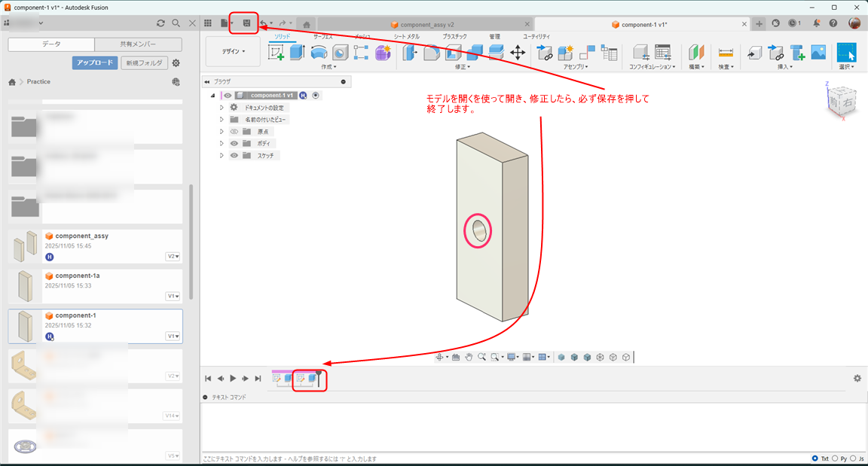
Task: Click the first sketch feature in timeline
Action: click(x=277, y=378)
